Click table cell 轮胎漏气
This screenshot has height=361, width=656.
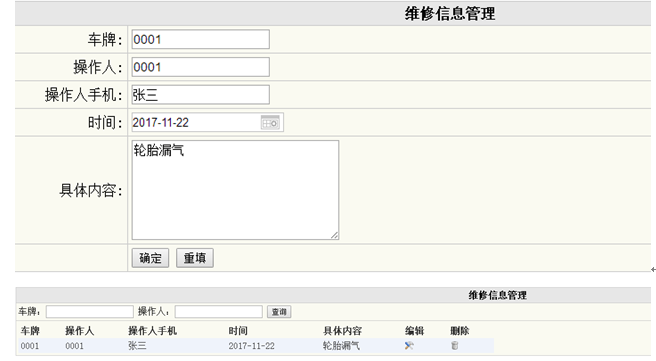(341, 346)
